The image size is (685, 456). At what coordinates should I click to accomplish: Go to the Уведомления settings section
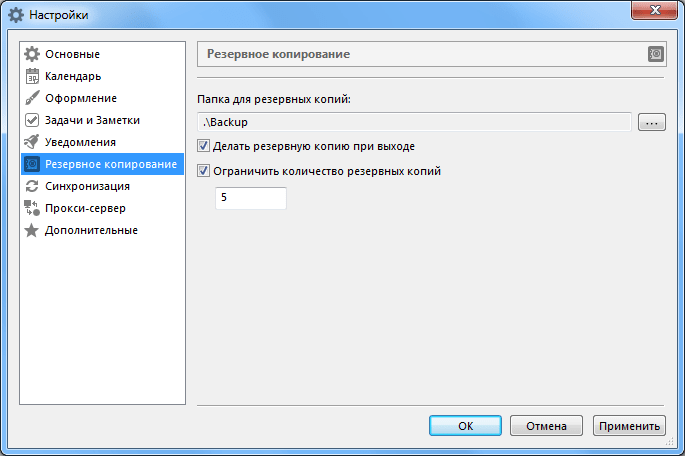coord(103,142)
